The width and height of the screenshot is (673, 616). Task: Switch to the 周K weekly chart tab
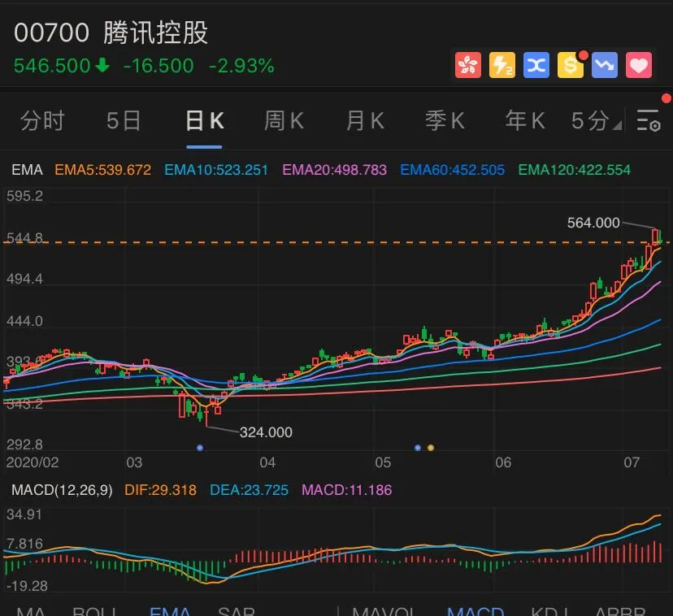click(x=283, y=120)
